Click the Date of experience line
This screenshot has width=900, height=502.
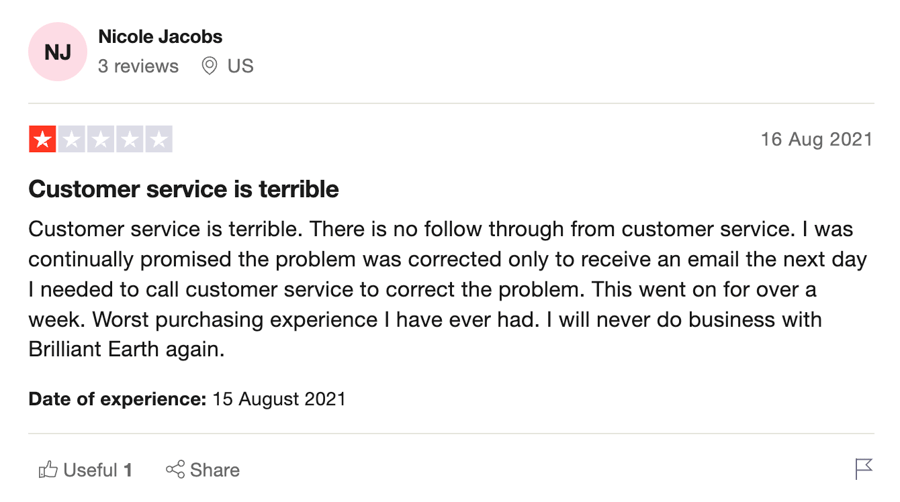[187, 399]
